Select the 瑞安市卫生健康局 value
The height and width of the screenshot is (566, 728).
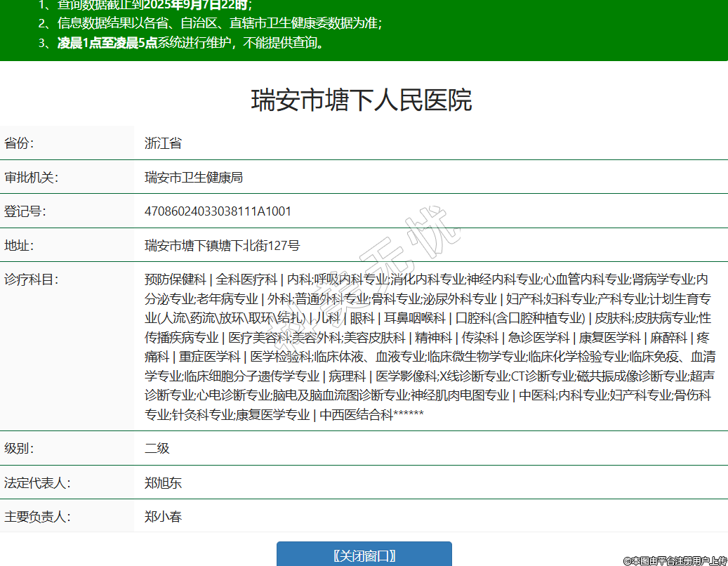pos(193,178)
